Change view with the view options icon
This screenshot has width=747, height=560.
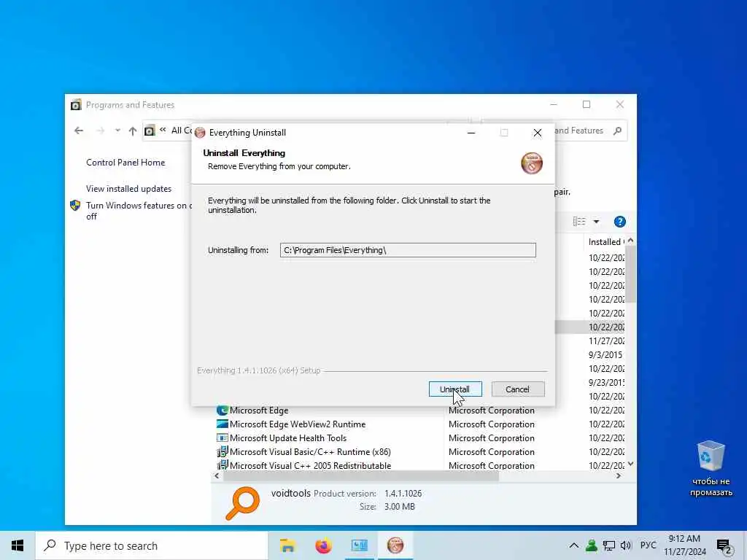point(578,222)
